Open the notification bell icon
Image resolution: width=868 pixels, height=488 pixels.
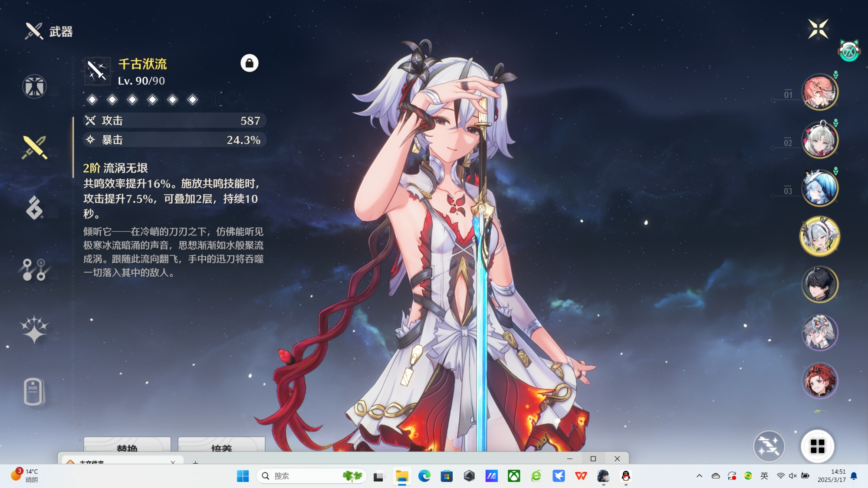854,476
